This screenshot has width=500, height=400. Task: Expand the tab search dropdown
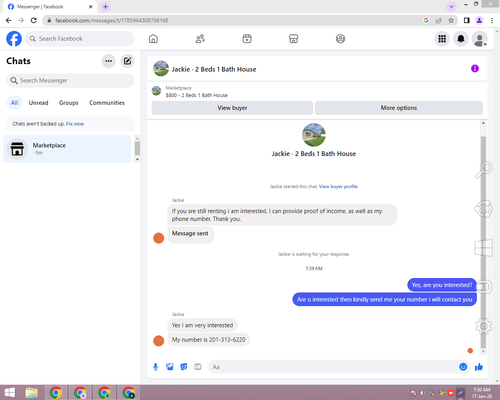tap(451, 7)
